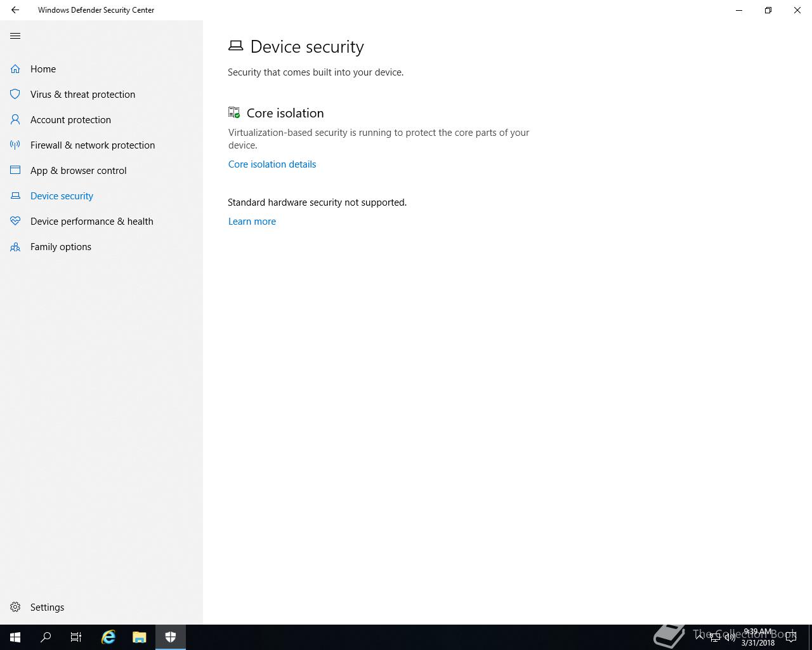Click the taskbar clock and date

click(758, 637)
